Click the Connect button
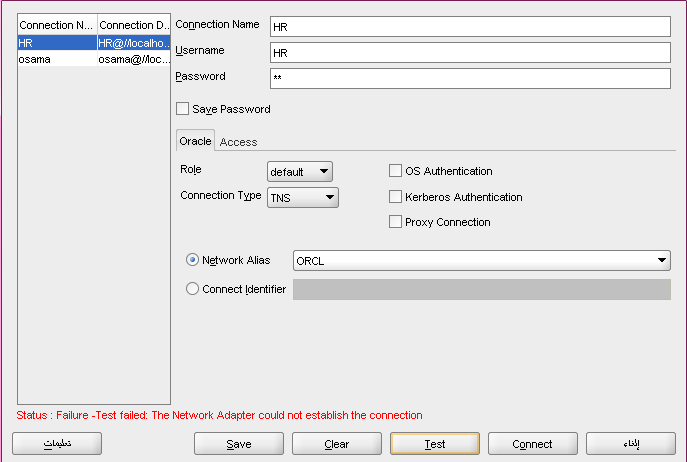Viewport: 687px width, 462px height. 532,444
